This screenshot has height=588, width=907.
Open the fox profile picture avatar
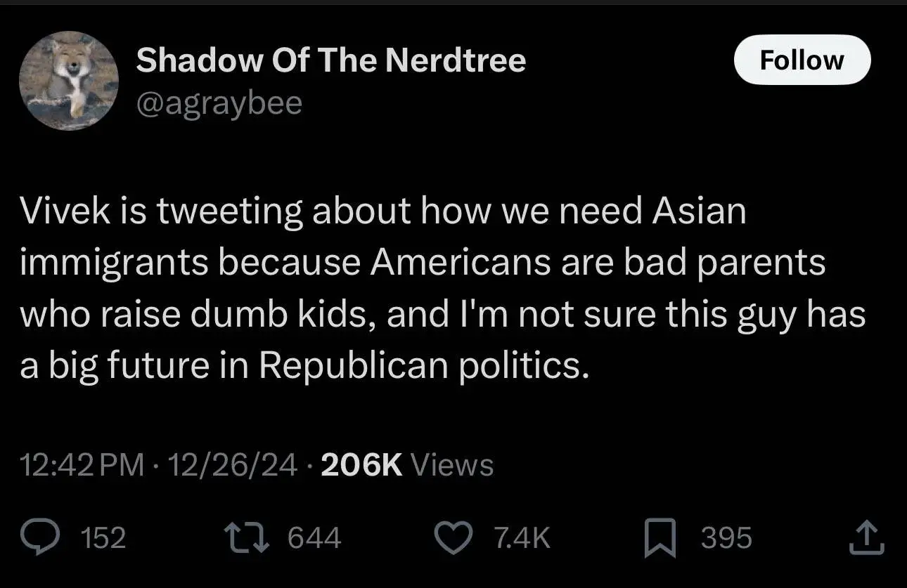tap(69, 81)
